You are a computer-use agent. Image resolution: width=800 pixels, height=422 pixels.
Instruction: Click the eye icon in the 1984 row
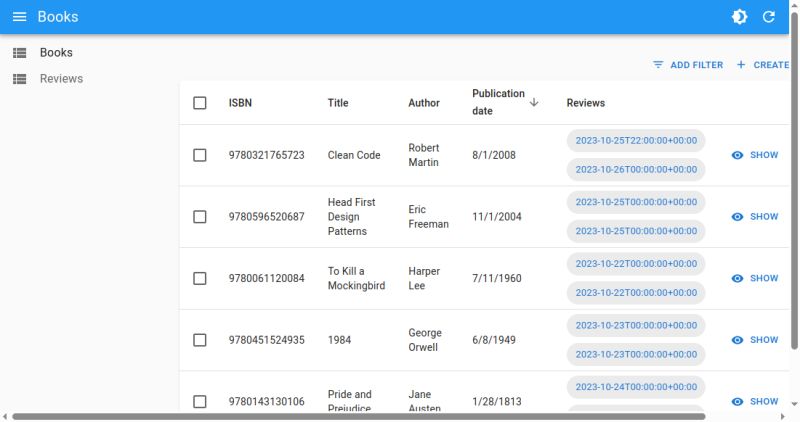pos(737,340)
